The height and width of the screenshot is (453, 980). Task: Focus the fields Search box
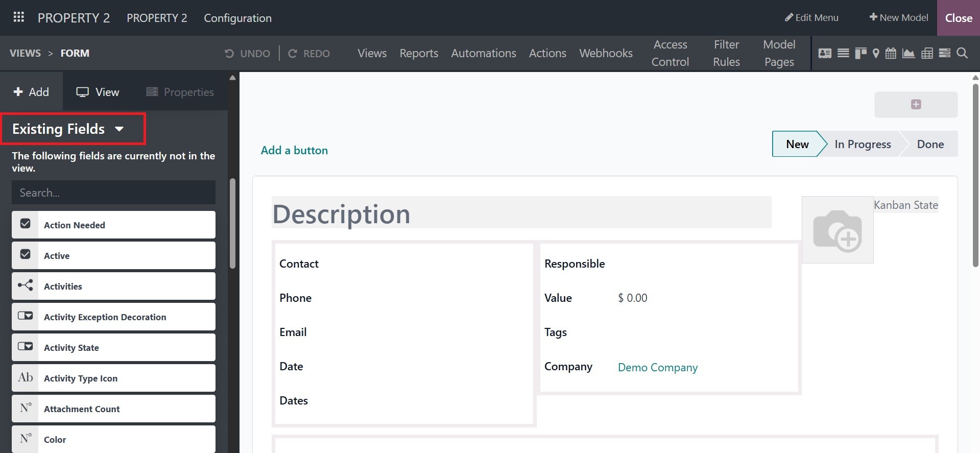point(113,193)
